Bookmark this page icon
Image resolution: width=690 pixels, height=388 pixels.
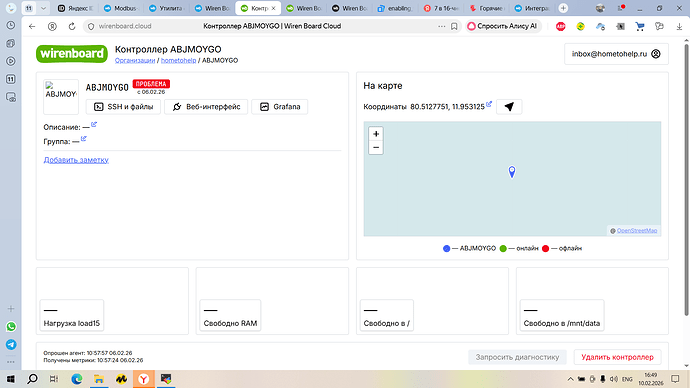point(454,26)
